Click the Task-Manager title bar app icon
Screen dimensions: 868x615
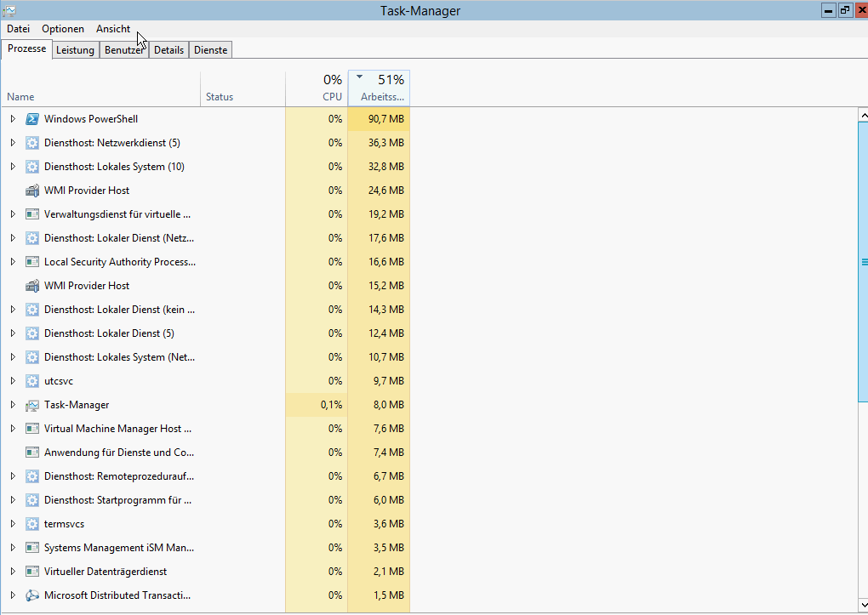click(9, 10)
